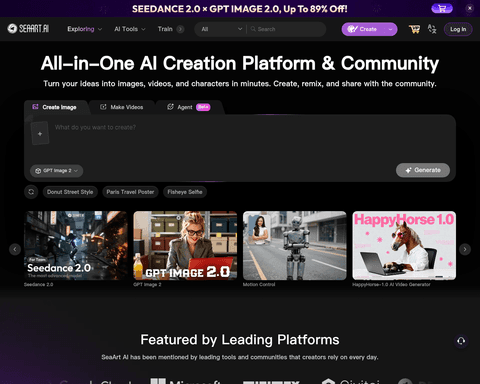Open the shopping cart icon in promo banner
Viewport: 480px width, 384px height.
point(442,8)
